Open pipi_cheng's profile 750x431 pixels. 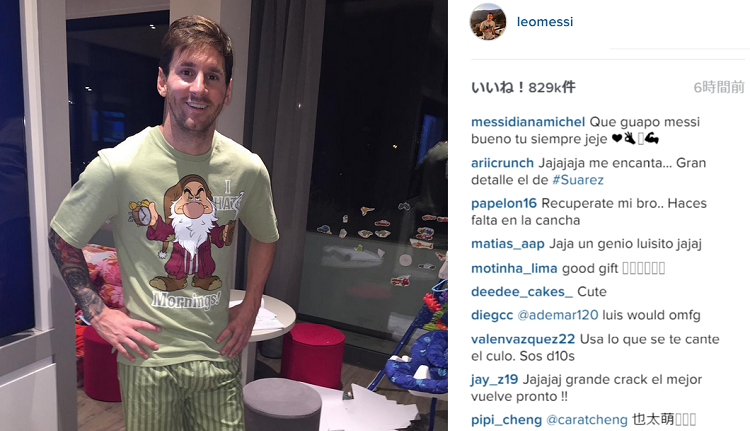click(x=506, y=420)
